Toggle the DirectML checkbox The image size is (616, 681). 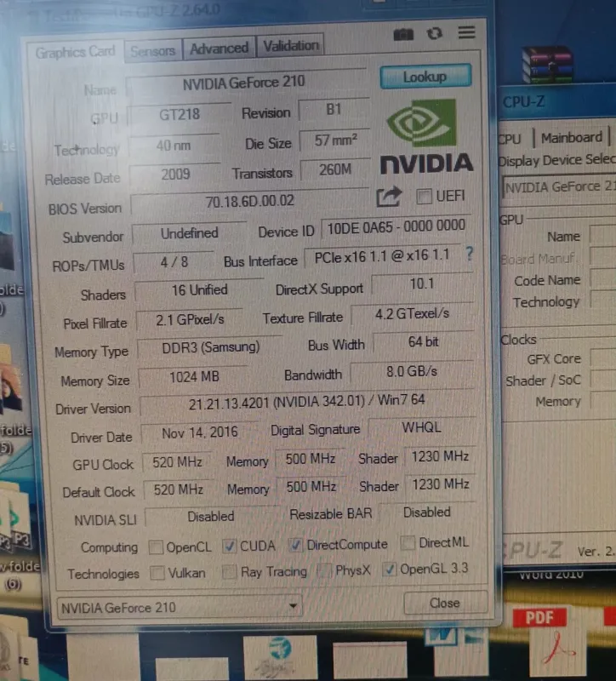click(x=408, y=542)
